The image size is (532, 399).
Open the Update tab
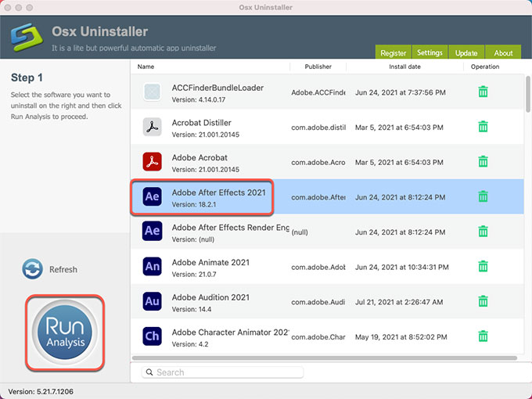pos(466,53)
